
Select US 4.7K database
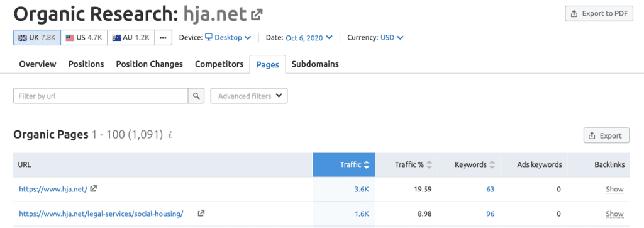click(84, 37)
